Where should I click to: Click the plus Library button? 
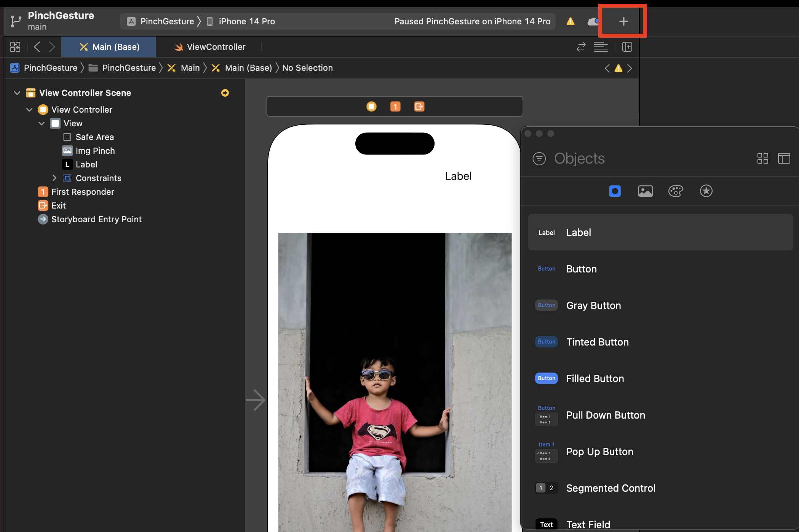tap(623, 21)
